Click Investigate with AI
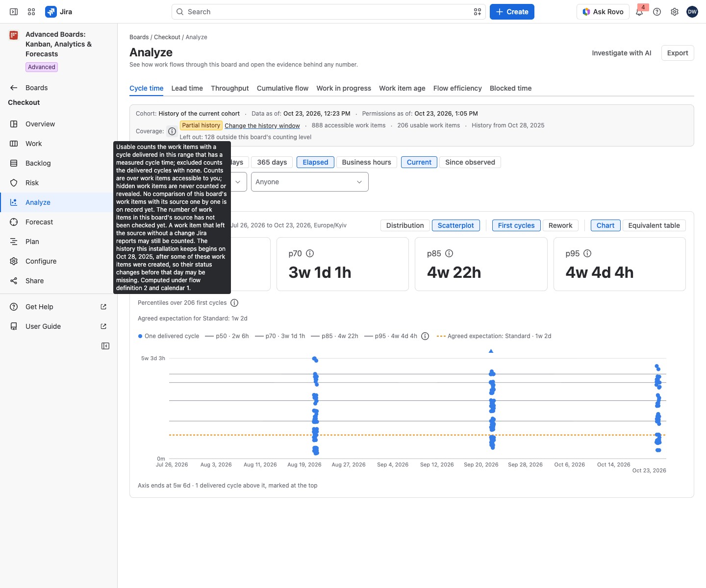 coord(622,53)
